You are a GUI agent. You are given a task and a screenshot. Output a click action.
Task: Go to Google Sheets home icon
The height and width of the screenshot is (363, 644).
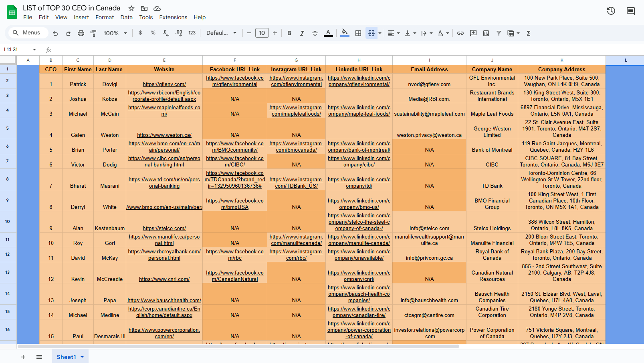coord(12,12)
